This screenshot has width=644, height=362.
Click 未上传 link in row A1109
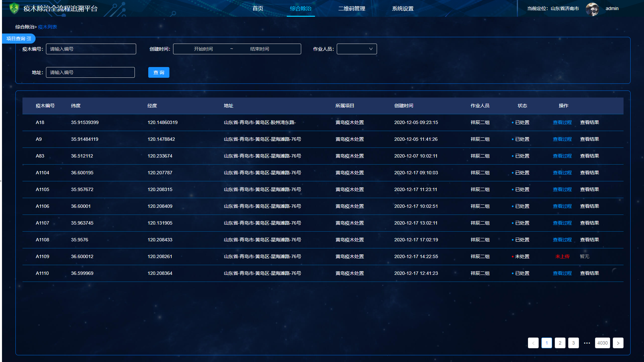tap(562, 256)
